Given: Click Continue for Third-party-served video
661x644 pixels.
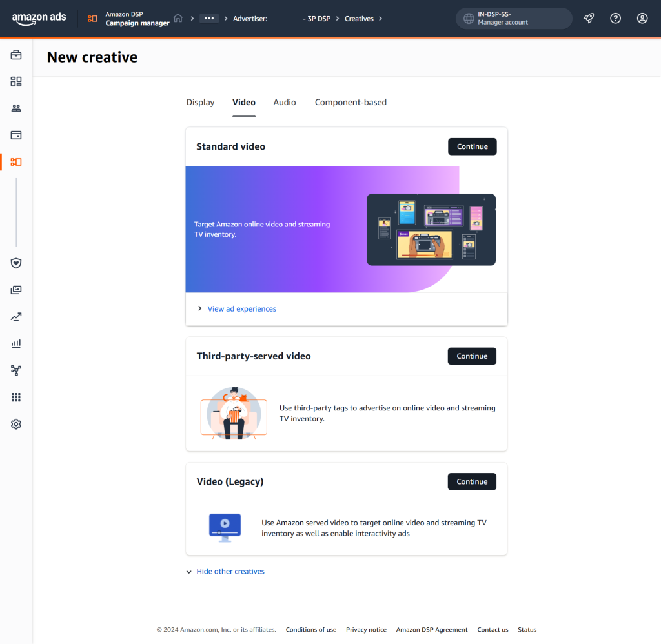Looking at the screenshot, I should coord(472,356).
